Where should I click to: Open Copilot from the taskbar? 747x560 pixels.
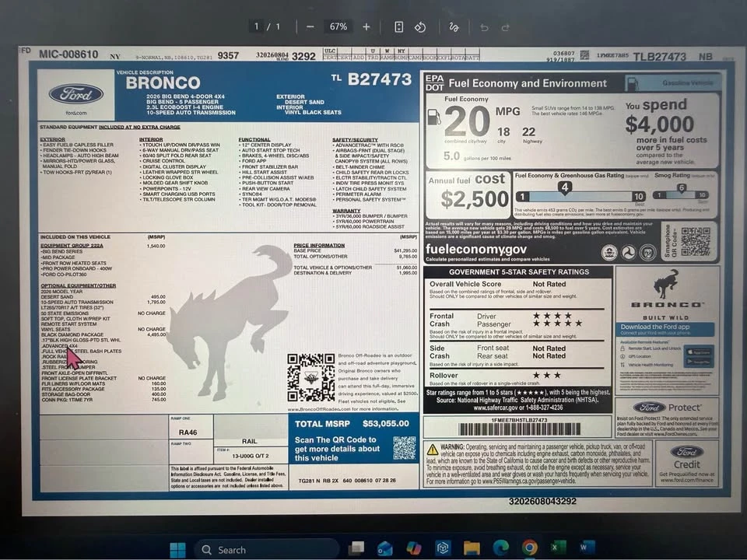coord(413,548)
